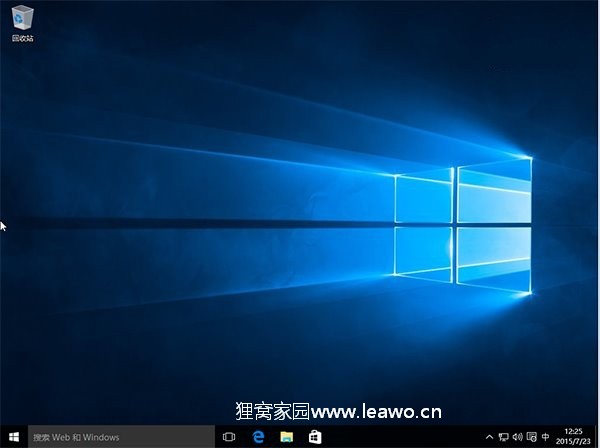Screen dimensions: 600x448
Task: Open the network status tray icon
Action: pos(504,437)
